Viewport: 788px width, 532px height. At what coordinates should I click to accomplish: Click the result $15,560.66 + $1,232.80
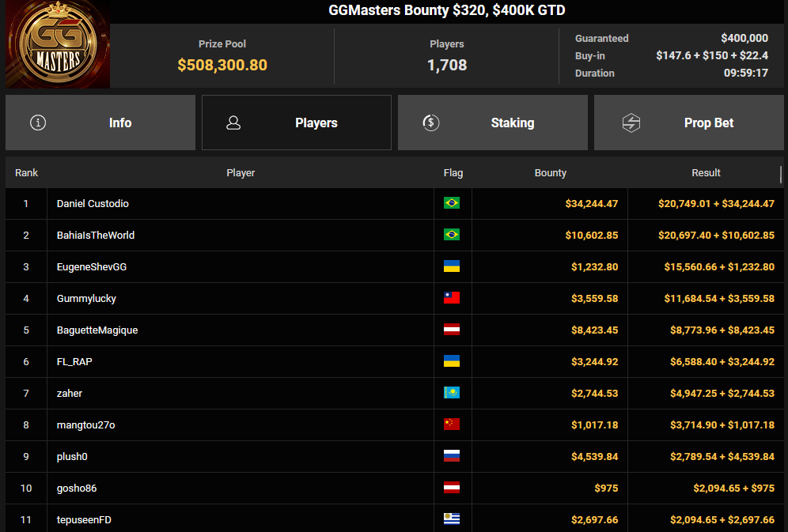pos(719,267)
